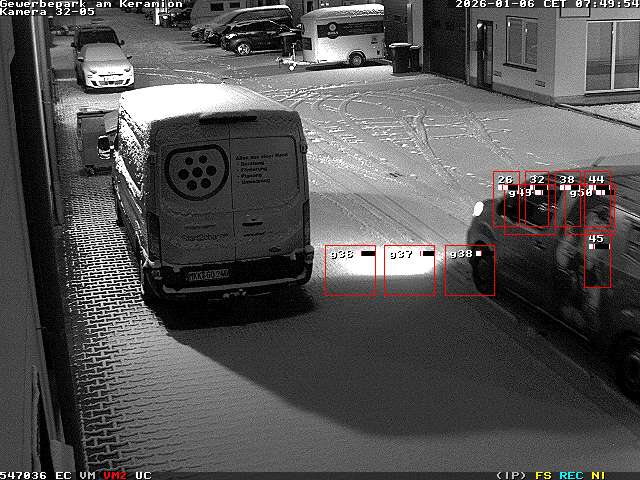
Task: Click the tracking box labeled 45
Action: pyautogui.click(x=597, y=260)
